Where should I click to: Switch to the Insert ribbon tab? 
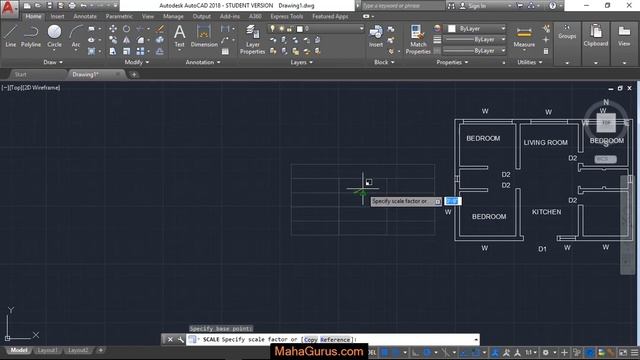point(58,16)
